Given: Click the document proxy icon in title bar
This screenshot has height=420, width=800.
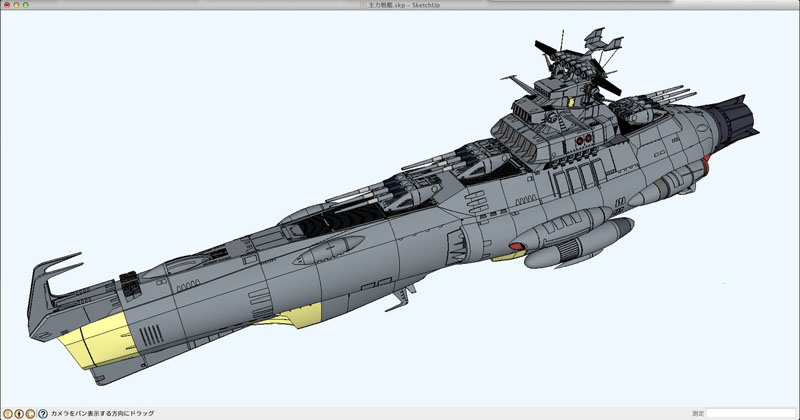Looking at the screenshot, I should tap(363, 5).
